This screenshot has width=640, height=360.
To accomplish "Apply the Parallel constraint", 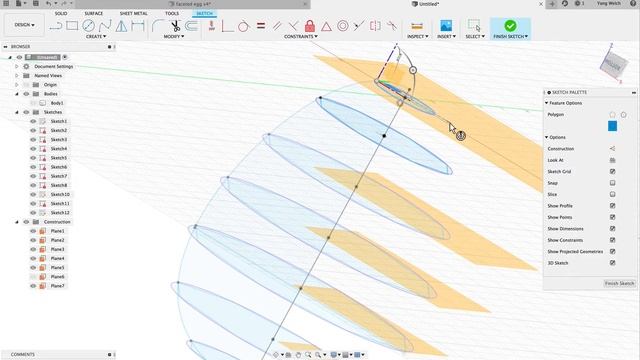I will pos(277,26).
